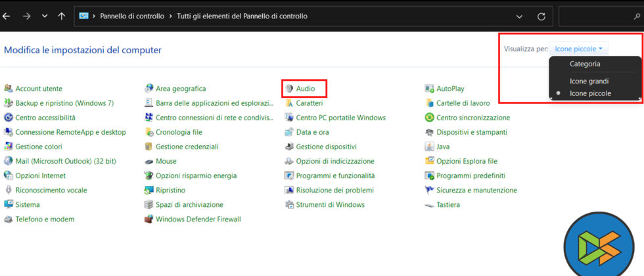Screen dimensions: 644x276
Task: Click the Centro accessibilità icon
Action: 9,118
